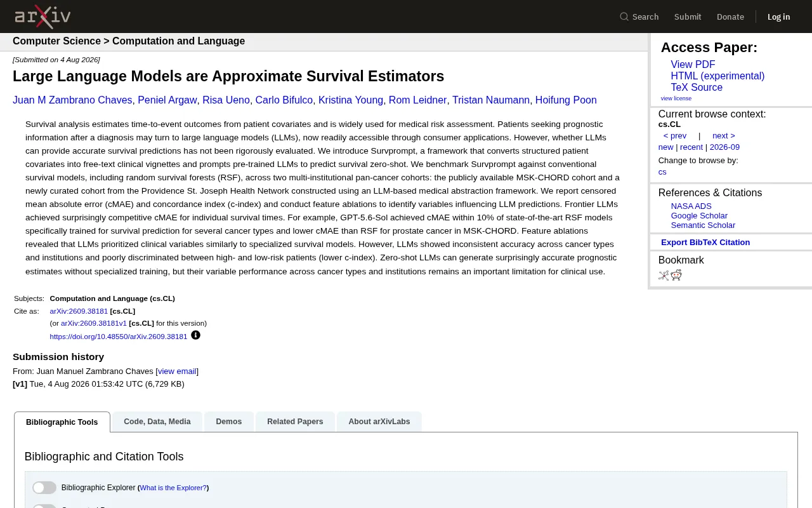Open author Peniel Argaw's page
812x508 pixels.
(167, 100)
